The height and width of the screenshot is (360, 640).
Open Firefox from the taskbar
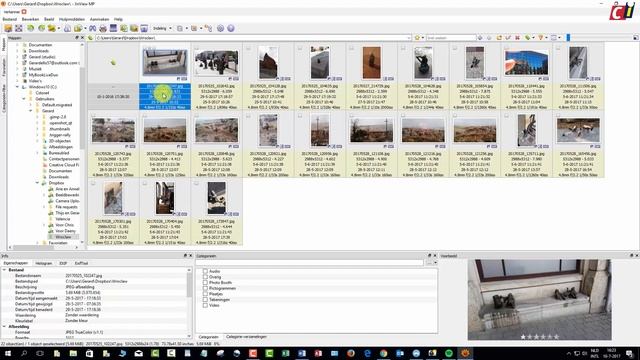click(351, 353)
